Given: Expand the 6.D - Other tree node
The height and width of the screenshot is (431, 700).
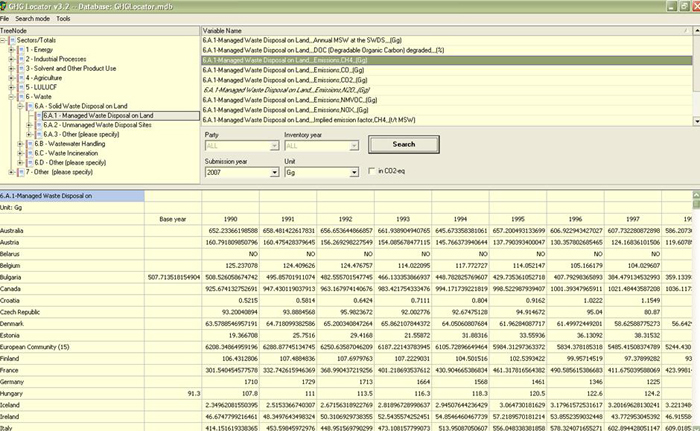Looking at the screenshot, I should point(20,162).
